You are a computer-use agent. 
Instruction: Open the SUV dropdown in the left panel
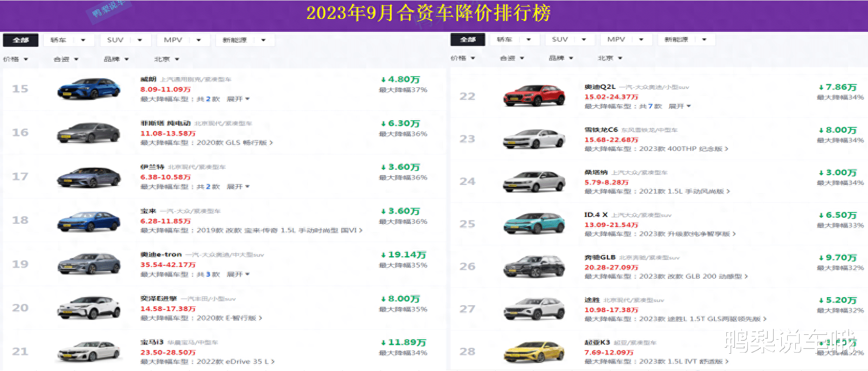click(125, 40)
